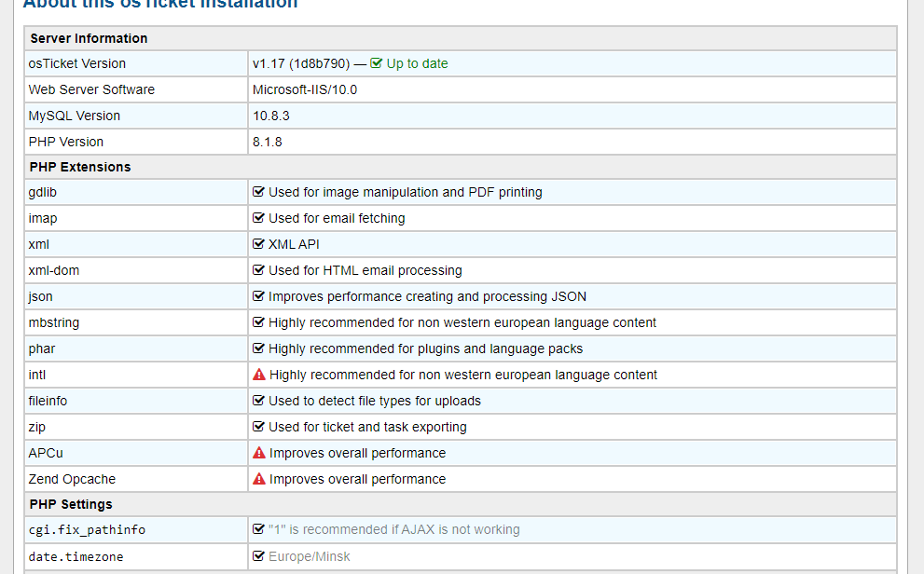
Task: Click the xml-dom check mark icon
Action: 258,270
